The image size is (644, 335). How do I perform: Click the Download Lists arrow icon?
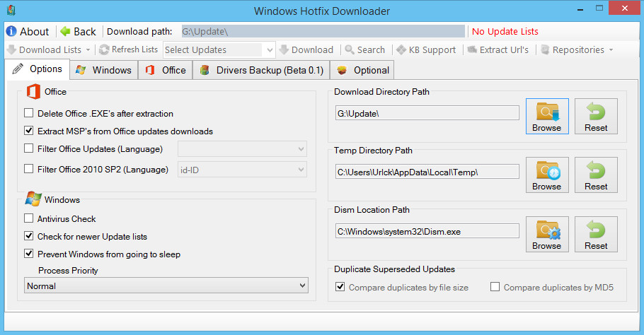tap(11, 49)
